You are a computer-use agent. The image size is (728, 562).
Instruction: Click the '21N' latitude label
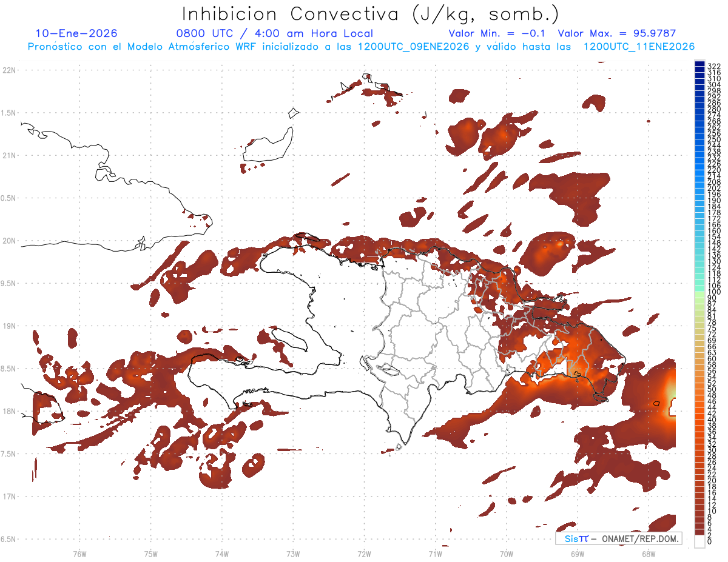click(x=8, y=155)
